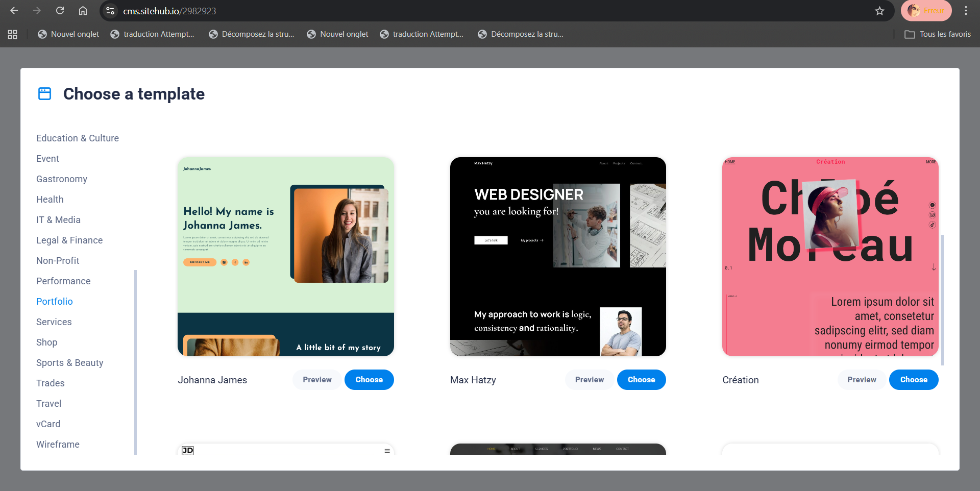Open the Chrome three-dot menu
Viewport: 980px width, 491px height.
coord(966,11)
